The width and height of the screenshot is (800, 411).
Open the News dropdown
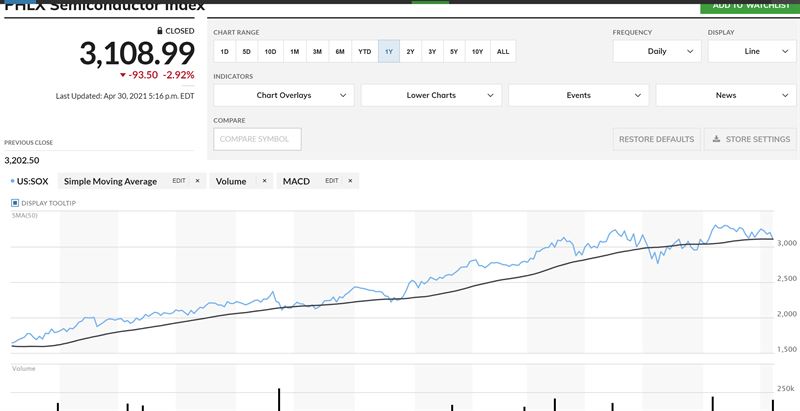(x=726, y=95)
